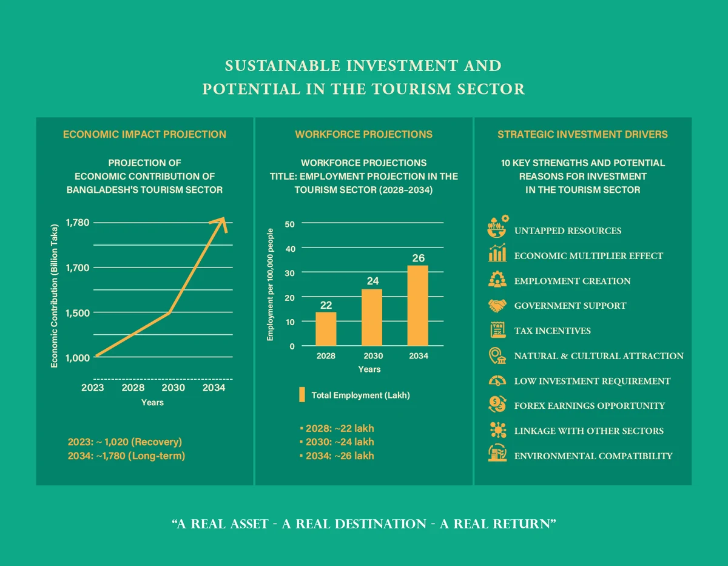
Task: Click the Natural & Cultural Attraction pin icon
Action: (x=497, y=355)
